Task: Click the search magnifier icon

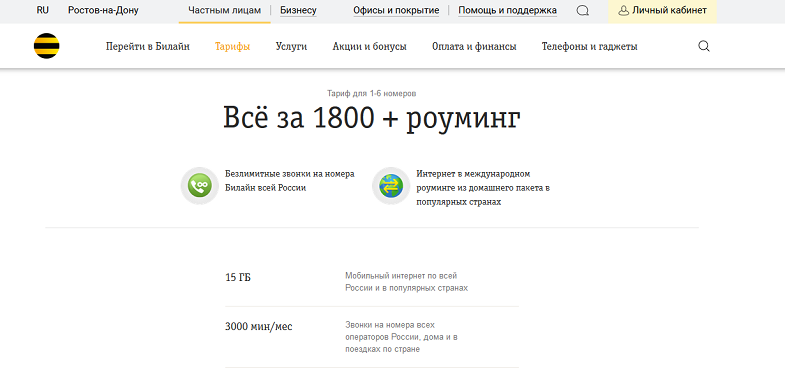Action: pyautogui.click(x=704, y=47)
